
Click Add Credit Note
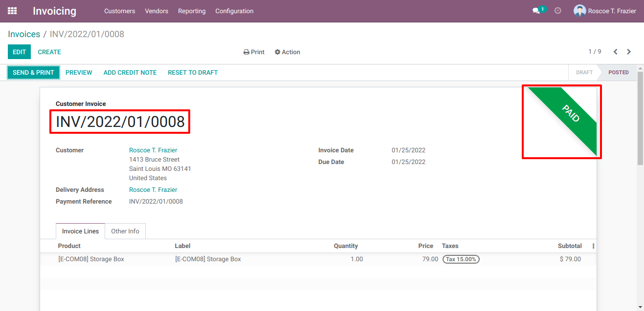coord(130,72)
